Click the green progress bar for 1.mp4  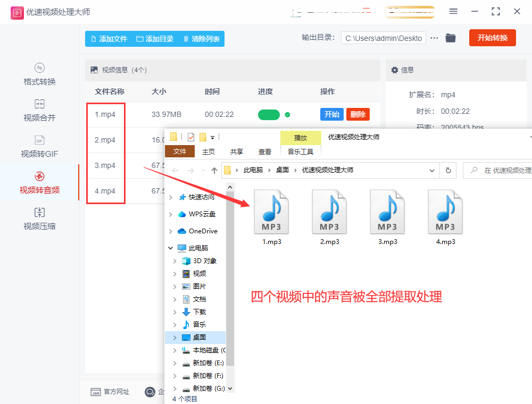pyautogui.click(x=269, y=114)
